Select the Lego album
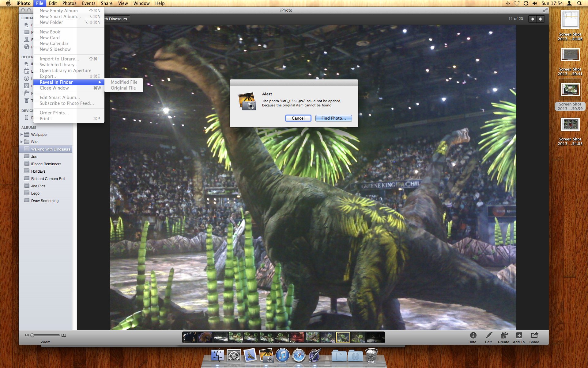The height and width of the screenshot is (368, 588). click(x=46, y=194)
